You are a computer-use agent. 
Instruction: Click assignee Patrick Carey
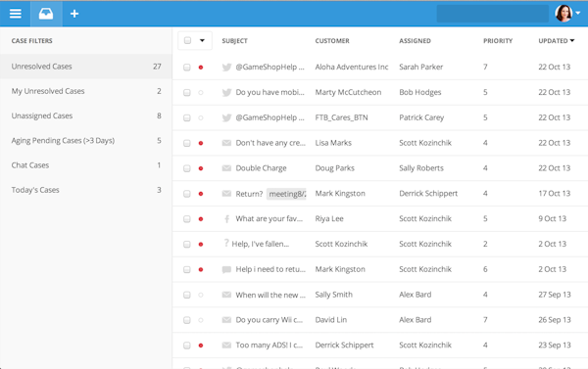(421, 117)
